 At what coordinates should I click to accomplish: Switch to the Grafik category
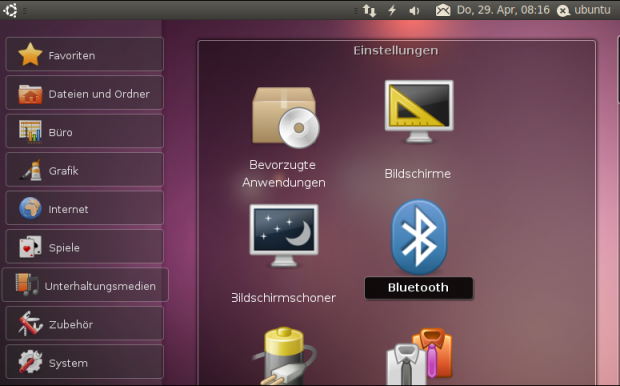point(85,170)
